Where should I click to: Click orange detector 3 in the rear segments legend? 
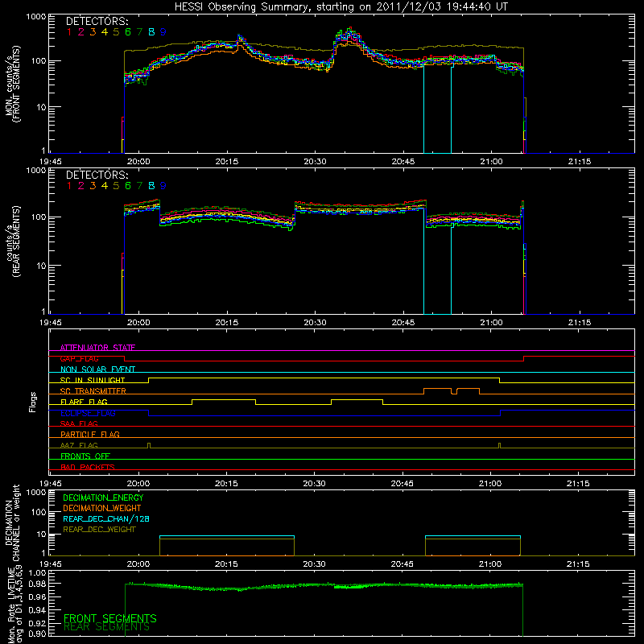[x=93, y=186]
